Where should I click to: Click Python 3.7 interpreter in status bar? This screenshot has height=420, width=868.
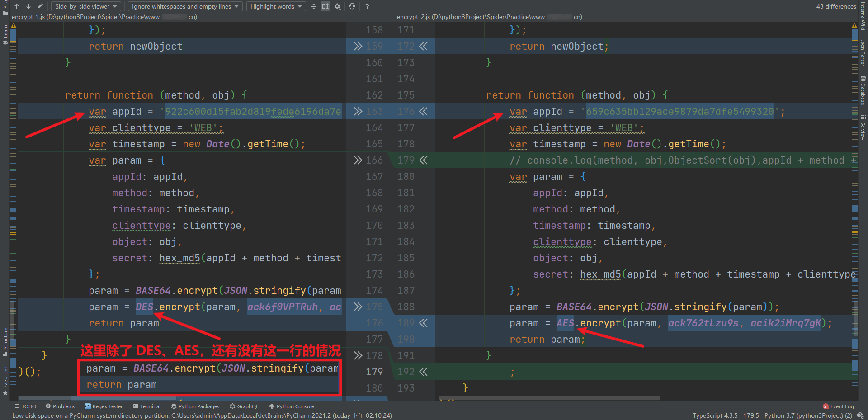pos(808,415)
